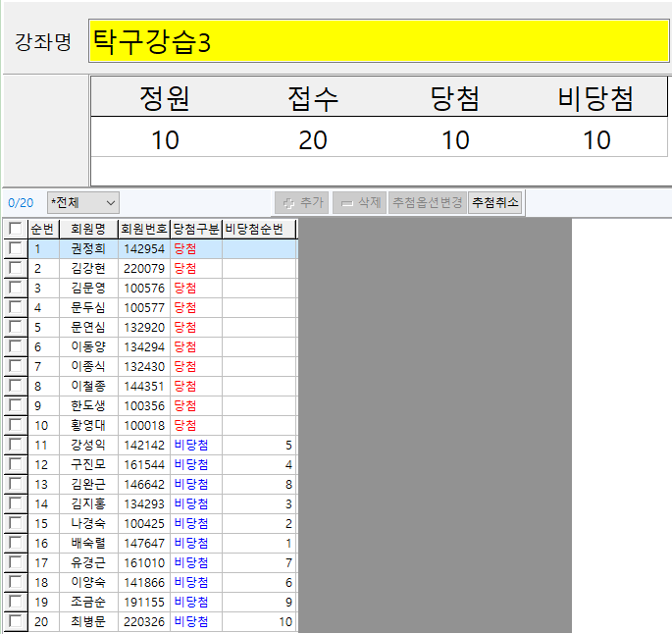Click the 추가 button with plus icon

point(302,202)
